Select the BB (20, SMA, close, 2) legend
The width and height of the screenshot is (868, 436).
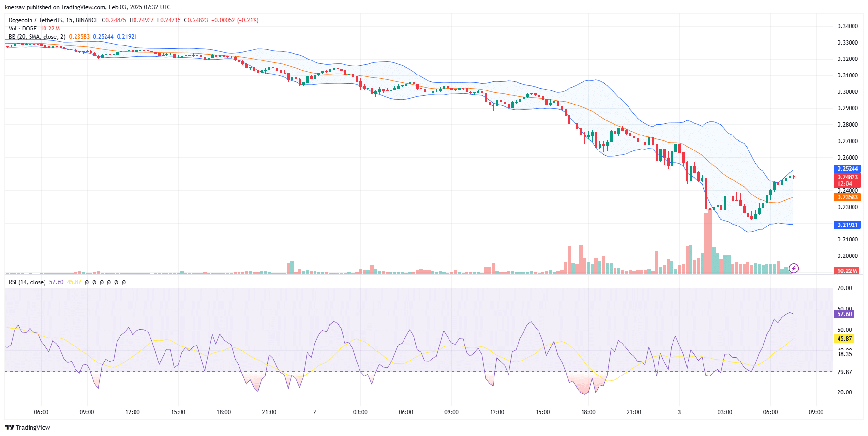(37, 37)
